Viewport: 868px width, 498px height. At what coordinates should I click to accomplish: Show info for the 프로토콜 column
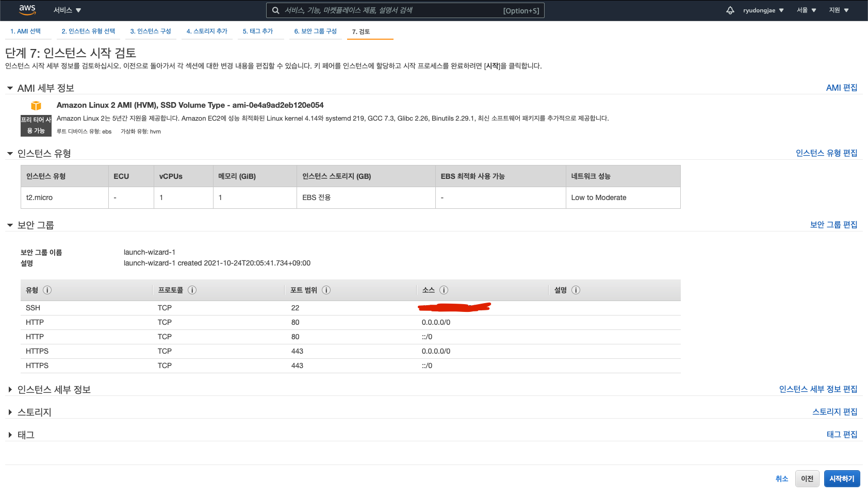coord(192,290)
